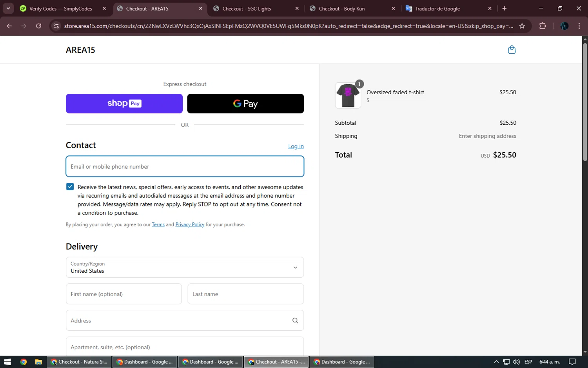The image size is (588, 368).
Task: Pay with Google Pay express button
Action: coord(245,104)
